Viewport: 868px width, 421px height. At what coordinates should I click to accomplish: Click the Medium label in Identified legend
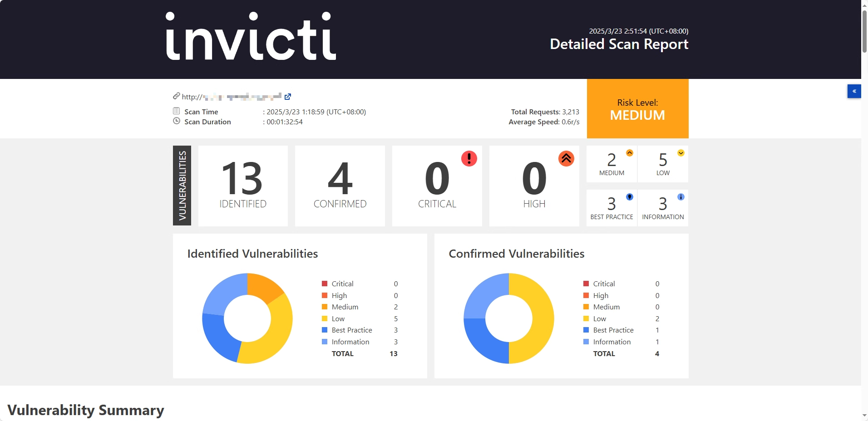coord(345,307)
